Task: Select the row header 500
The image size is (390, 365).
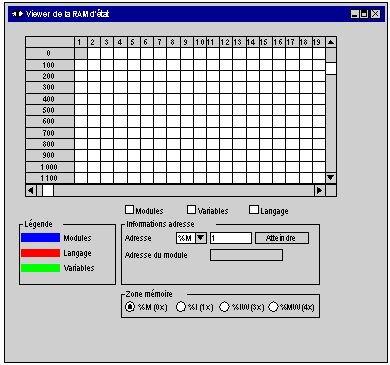Action: point(50,110)
